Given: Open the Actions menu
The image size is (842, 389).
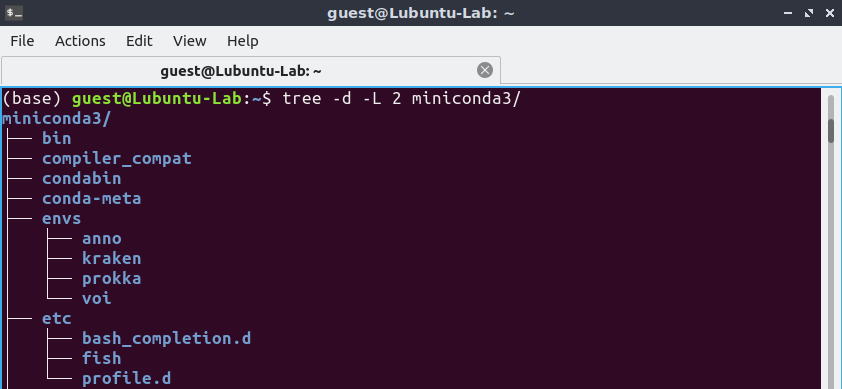Looking at the screenshot, I should [80, 41].
